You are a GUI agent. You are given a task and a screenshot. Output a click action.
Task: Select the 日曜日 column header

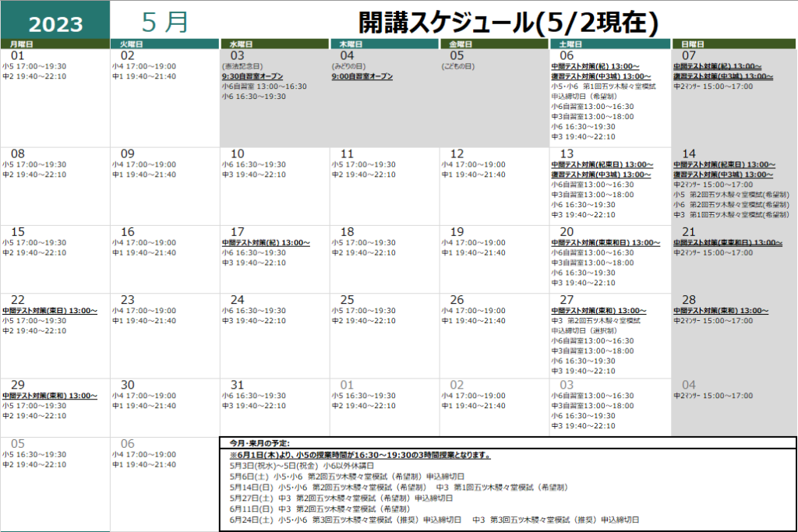coord(693,44)
